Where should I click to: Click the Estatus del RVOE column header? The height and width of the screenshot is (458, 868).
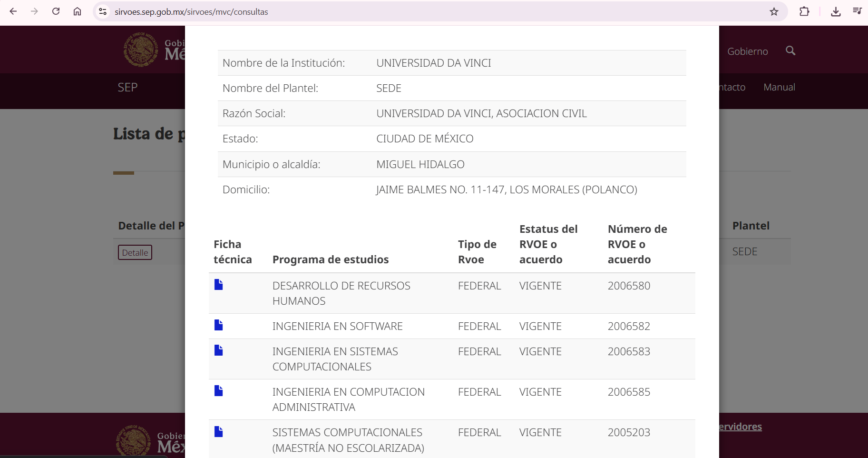click(x=548, y=244)
